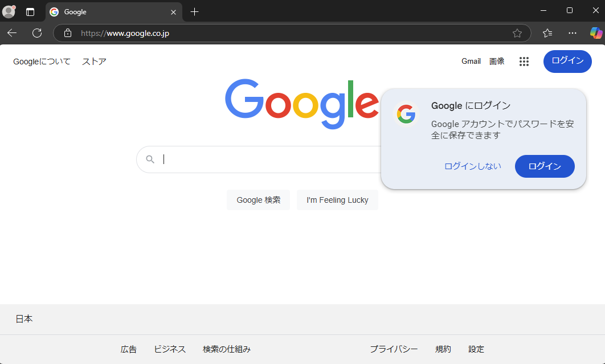Open the Googleについて link
Screen dimensions: 605x364
click(42, 62)
